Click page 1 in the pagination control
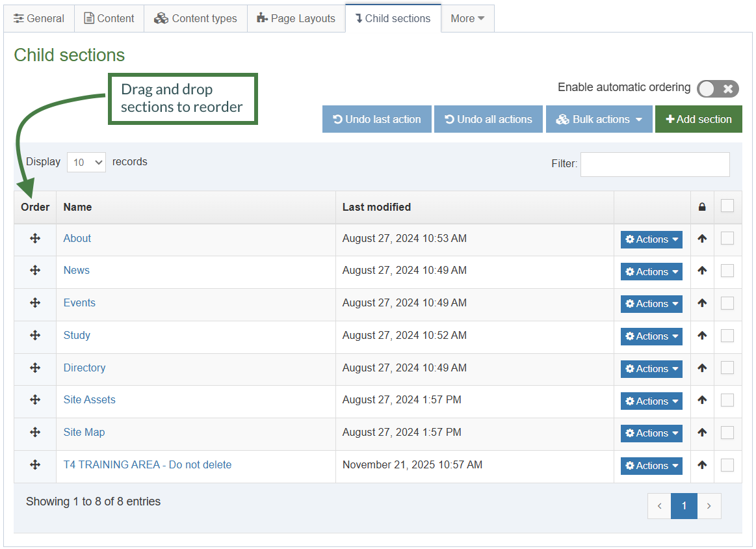The image size is (756, 549). (x=684, y=505)
